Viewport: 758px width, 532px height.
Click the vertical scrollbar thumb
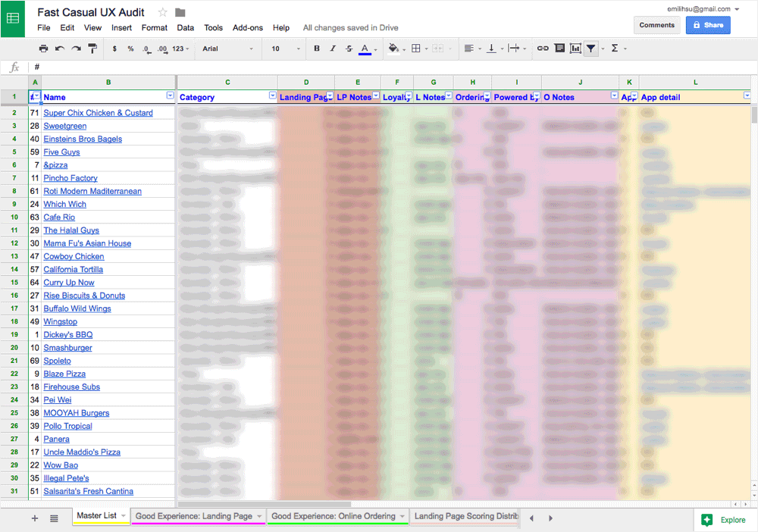(754, 115)
